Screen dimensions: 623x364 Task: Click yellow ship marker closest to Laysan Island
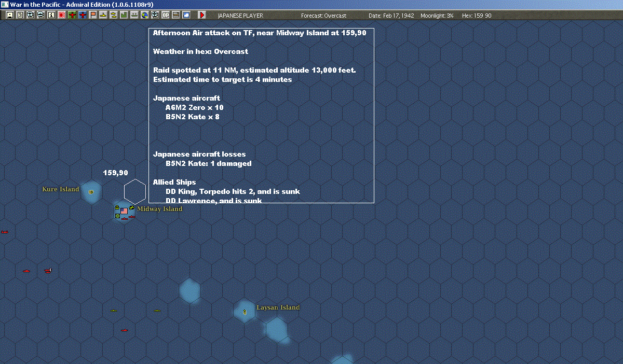click(157, 311)
